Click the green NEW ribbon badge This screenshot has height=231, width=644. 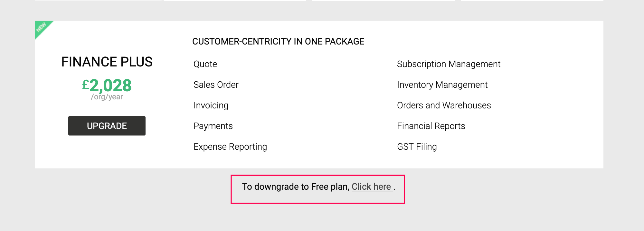42,28
